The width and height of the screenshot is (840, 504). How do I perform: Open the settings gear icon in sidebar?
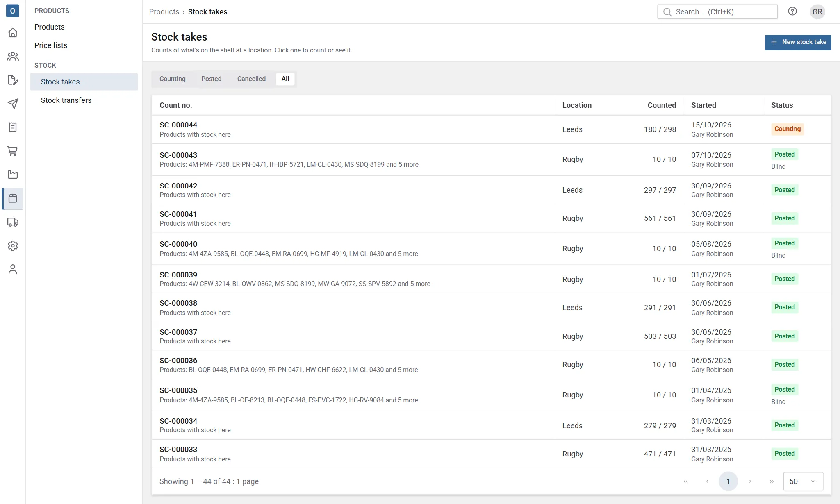pyautogui.click(x=13, y=246)
